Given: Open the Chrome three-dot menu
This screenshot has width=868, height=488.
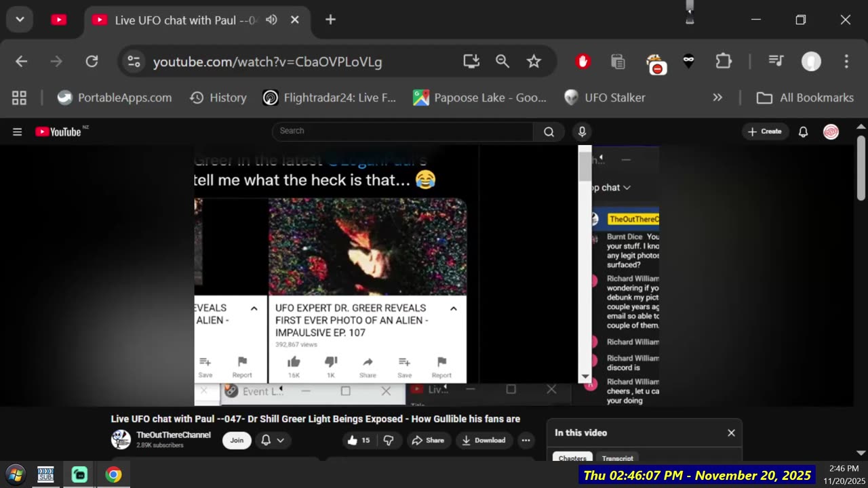Looking at the screenshot, I should [846, 62].
